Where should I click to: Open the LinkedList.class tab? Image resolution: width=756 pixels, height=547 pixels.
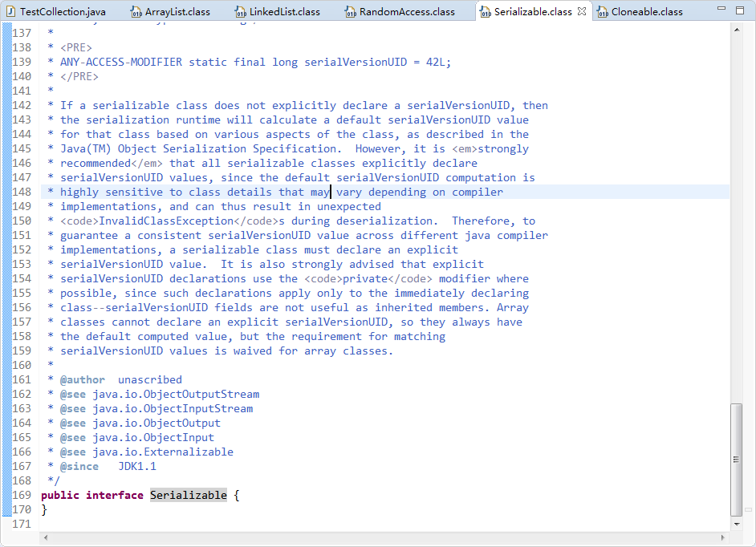tap(278, 11)
